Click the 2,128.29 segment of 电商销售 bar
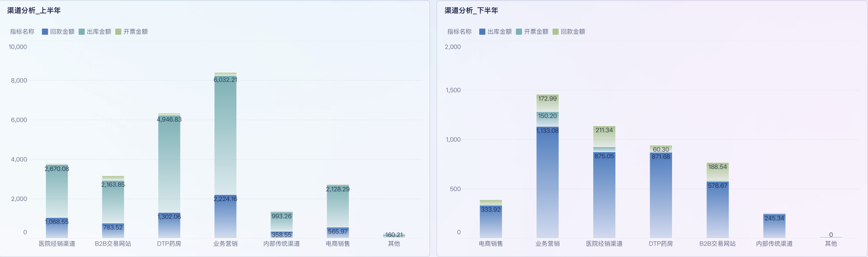The height and width of the screenshot is (257, 868). coord(338,206)
